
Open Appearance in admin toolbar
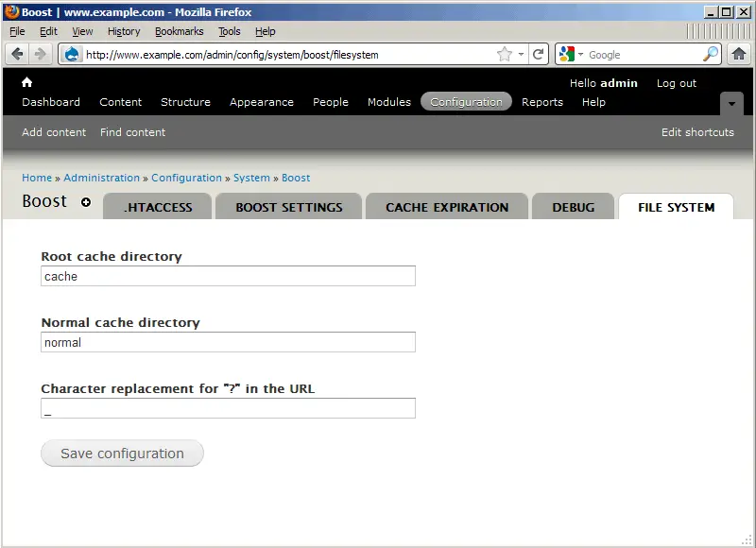click(262, 102)
